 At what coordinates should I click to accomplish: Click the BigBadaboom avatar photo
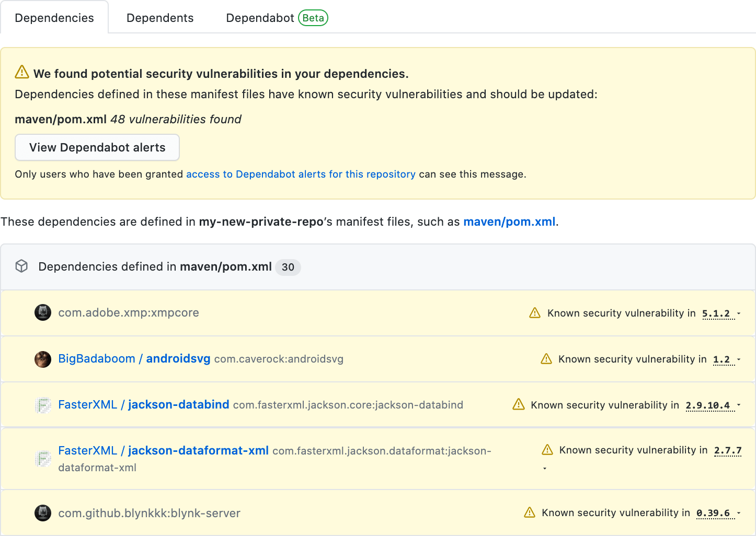42,359
